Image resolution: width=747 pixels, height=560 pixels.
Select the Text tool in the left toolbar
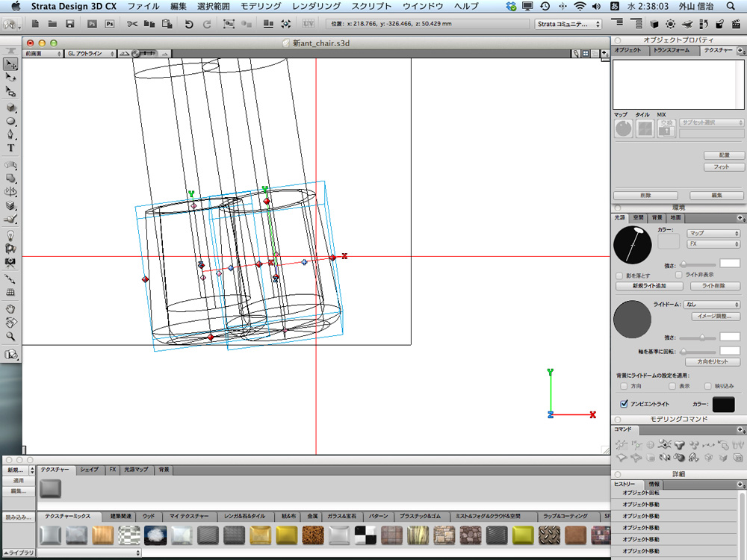coord(11,148)
